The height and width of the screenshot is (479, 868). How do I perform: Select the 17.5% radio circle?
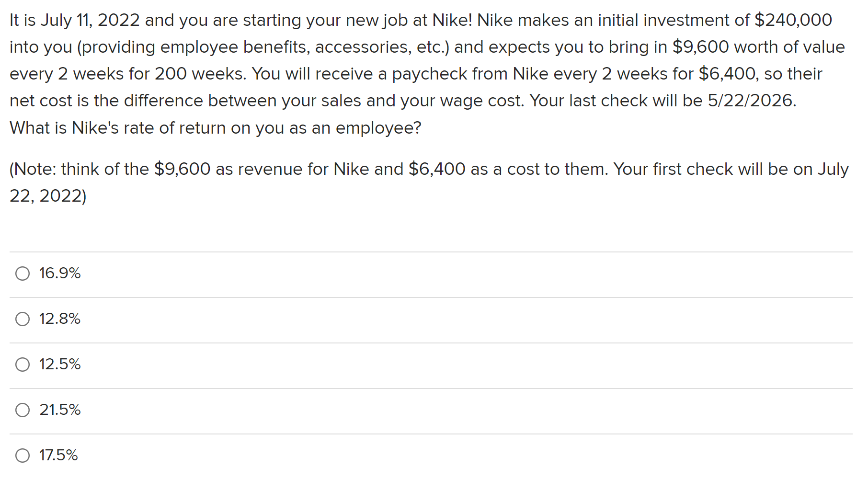pyautogui.click(x=23, y=456)
